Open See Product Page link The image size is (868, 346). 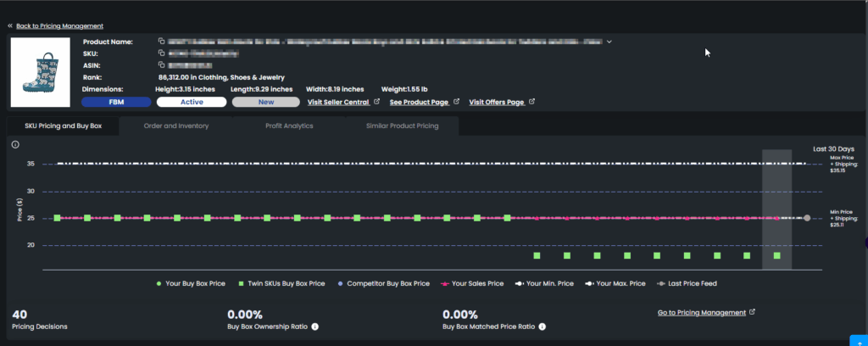click(420, 103)
